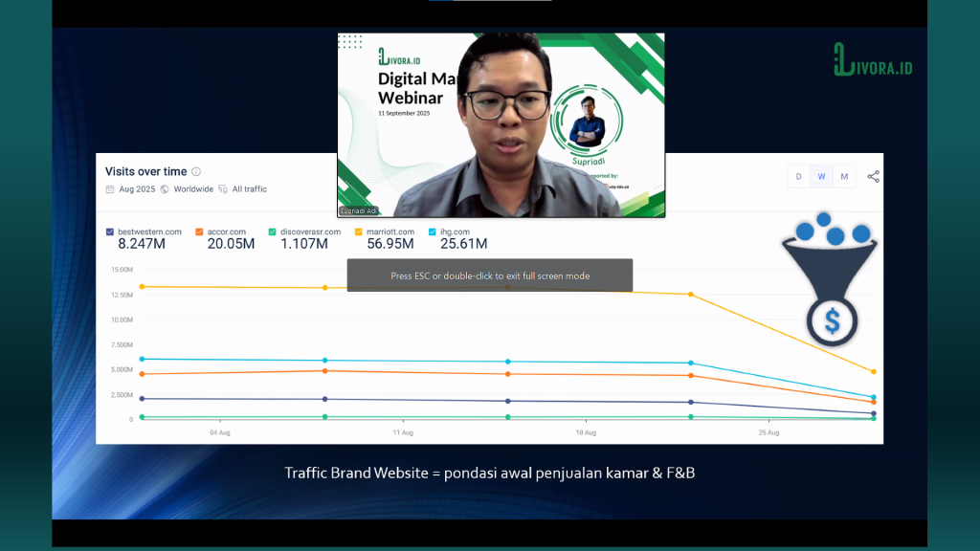Image resolution: width=980 pixels, height=551 pixels.
Task: Click the marriott.com data point at 25 Aug
Action: tap(690, 294)
